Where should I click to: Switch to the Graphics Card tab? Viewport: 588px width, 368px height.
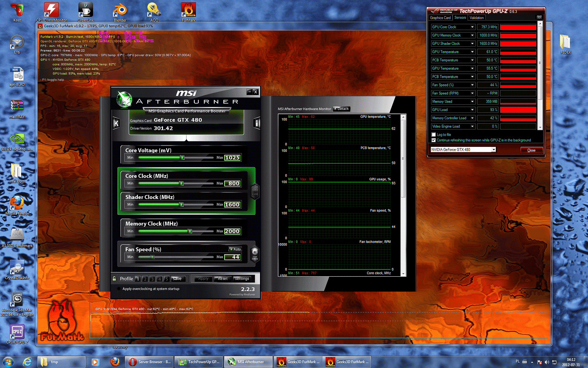(440, 18)
